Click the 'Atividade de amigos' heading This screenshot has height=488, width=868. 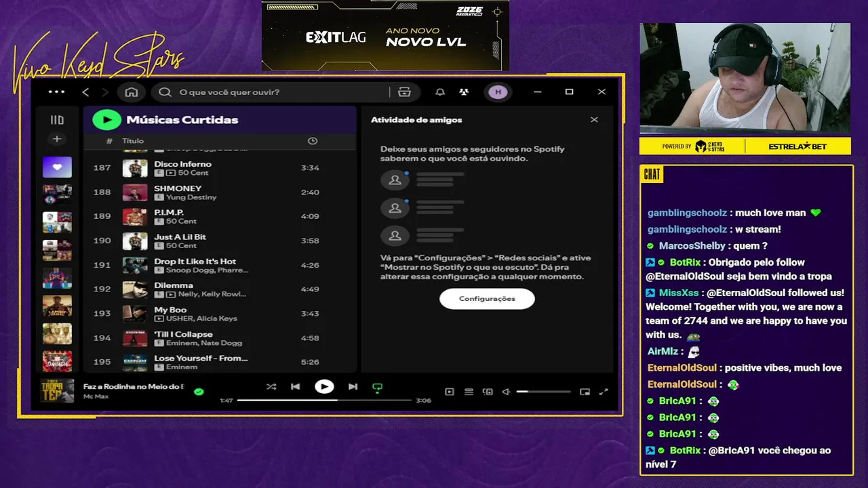(x=416, y=120)
